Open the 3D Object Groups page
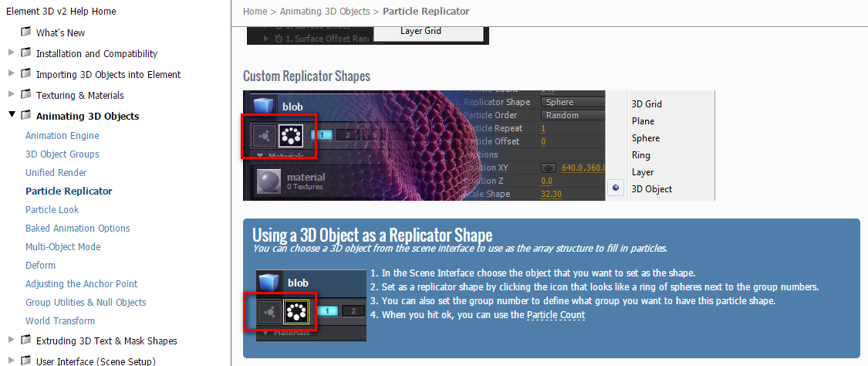The width and height of the screenshot is (868, 366). click(62, 154)
